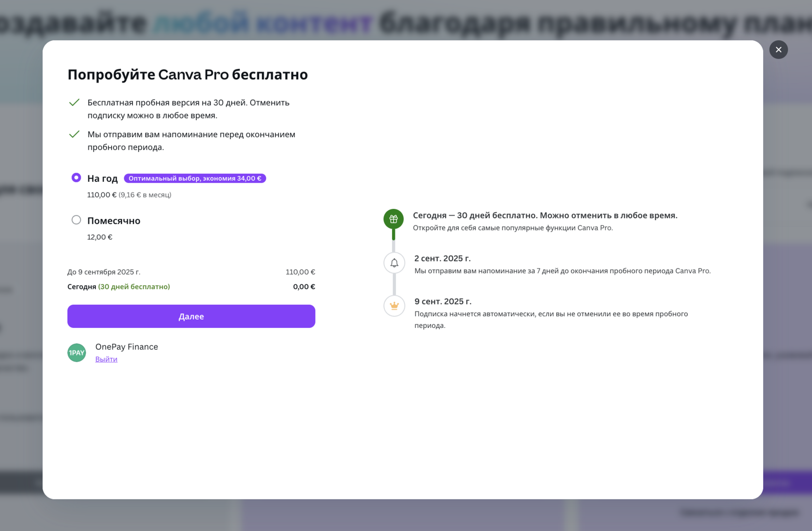The image size is (812, 531).
Task: Click the "Сегодня — 30 дней бесплатно" timeline heading
Action: [x=545, y=215]
